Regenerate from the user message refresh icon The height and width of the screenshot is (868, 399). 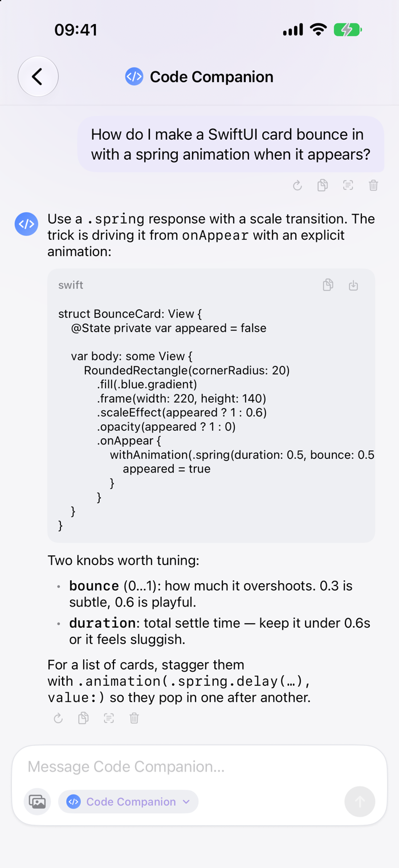297,185
